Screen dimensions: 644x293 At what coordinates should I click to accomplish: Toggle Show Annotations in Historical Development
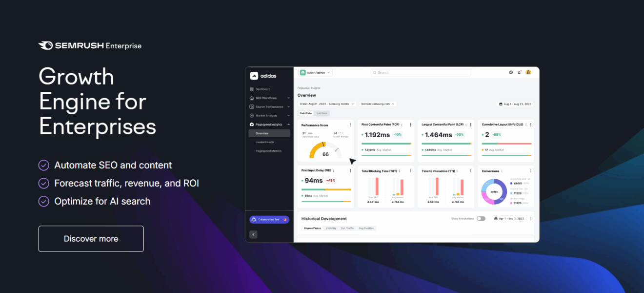pos(481,218)
